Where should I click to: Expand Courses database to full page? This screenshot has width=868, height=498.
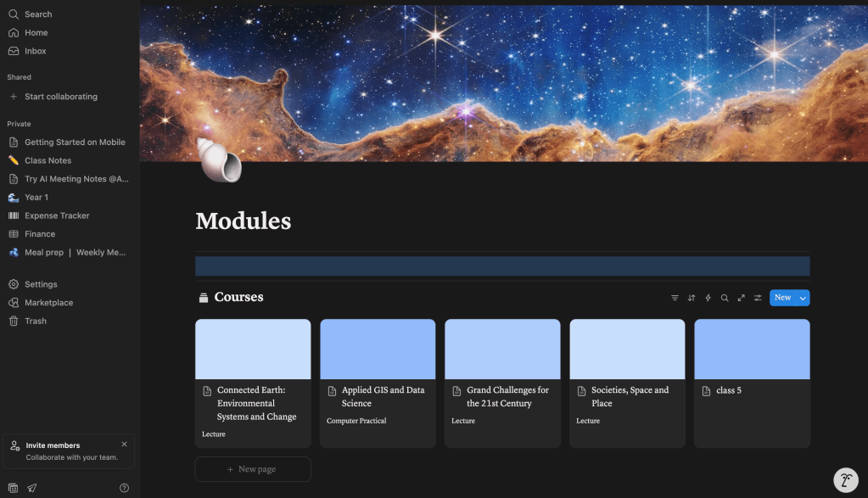741,298
